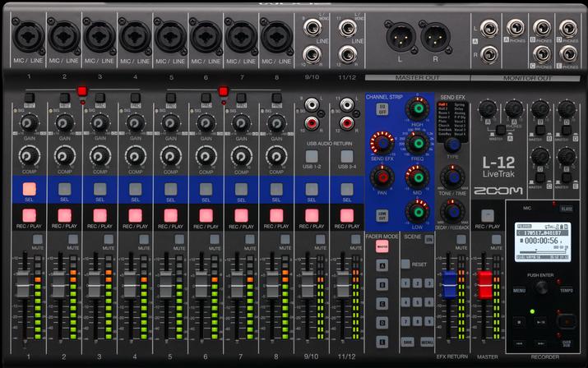Toggle LOW CUT in the channel strip
588x368 pixels.
pos(382,216)
